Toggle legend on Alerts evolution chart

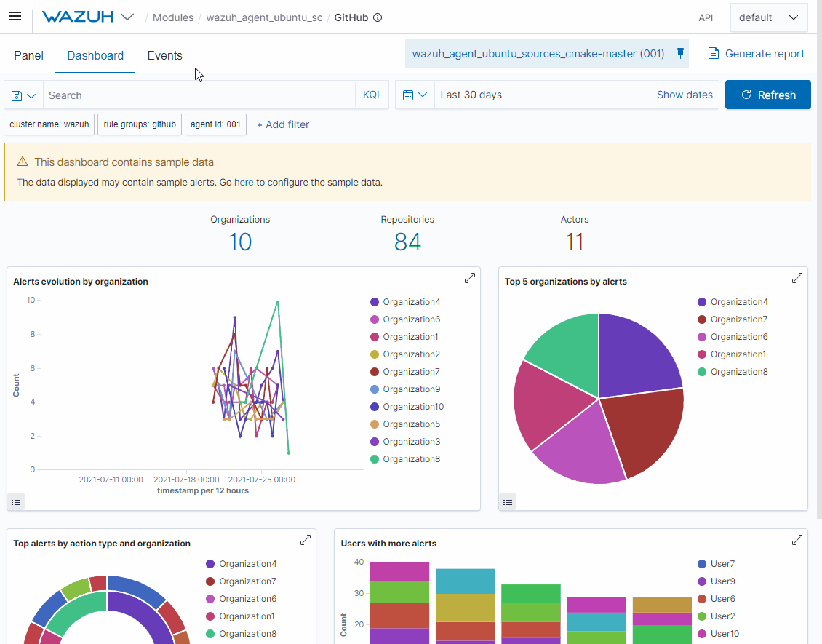pos(16,501)
